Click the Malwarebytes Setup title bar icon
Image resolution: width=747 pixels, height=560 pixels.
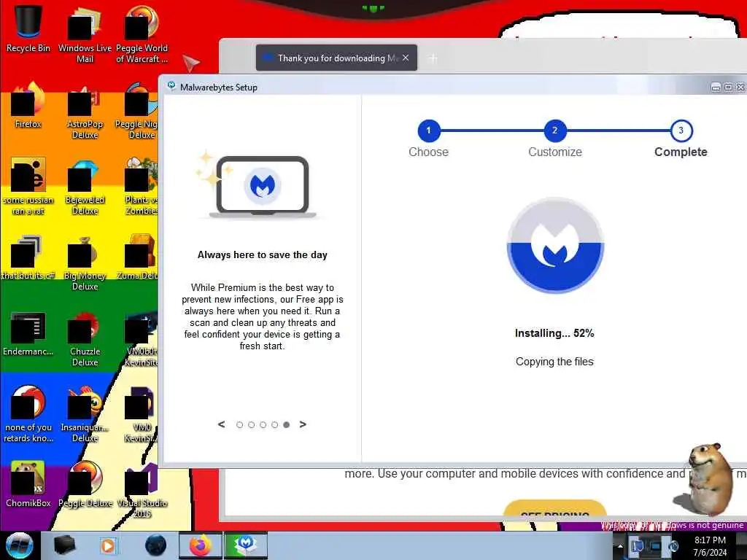[x=171, y=86]
